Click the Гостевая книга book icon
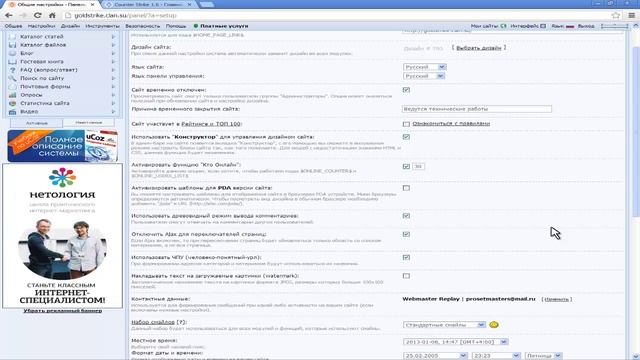640x360 pixels. click(x=13, y=62)
